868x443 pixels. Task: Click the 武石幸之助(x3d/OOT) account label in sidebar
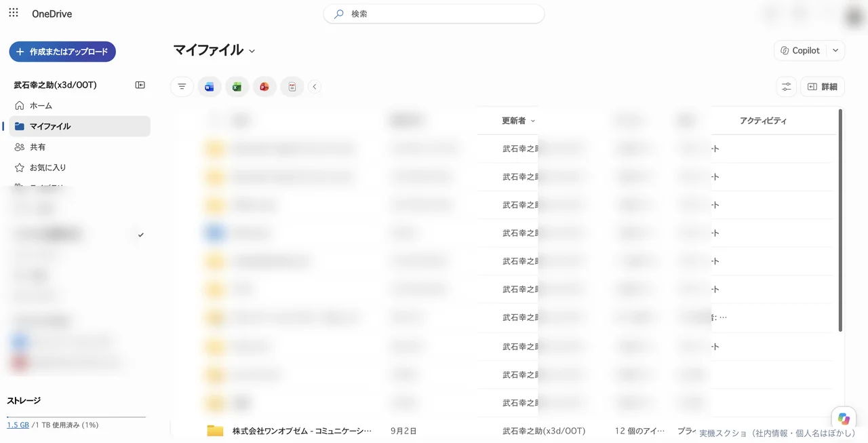point(56,85)
